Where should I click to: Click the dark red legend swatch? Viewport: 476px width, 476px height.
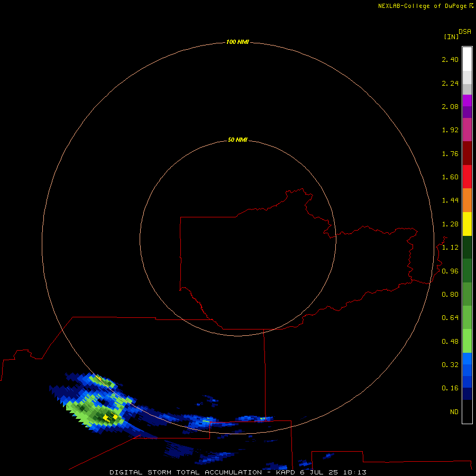[x=467, y=153]
